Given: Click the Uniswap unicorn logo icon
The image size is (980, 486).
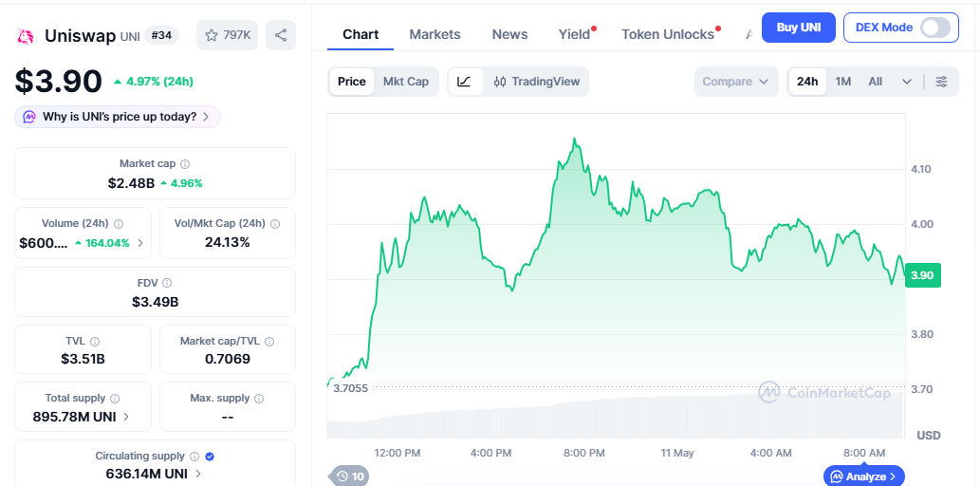Looking at the screenshot, I should click(x=26, y=36).
